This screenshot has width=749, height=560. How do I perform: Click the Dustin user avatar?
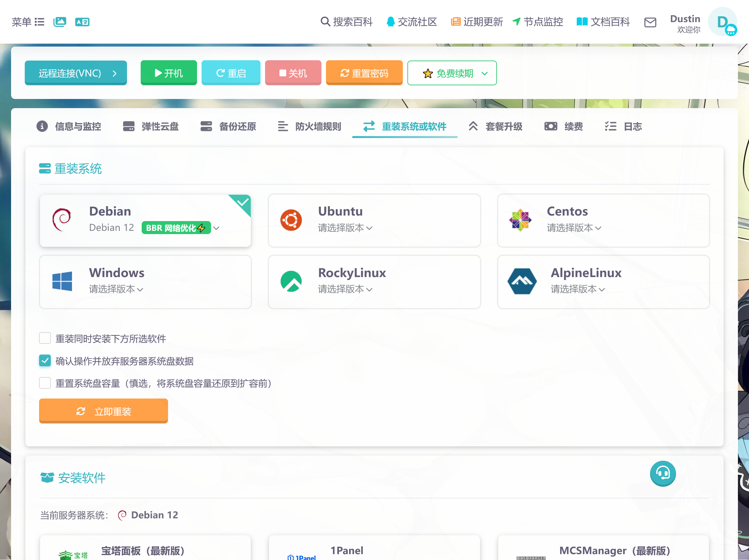[x=723, y=22]
